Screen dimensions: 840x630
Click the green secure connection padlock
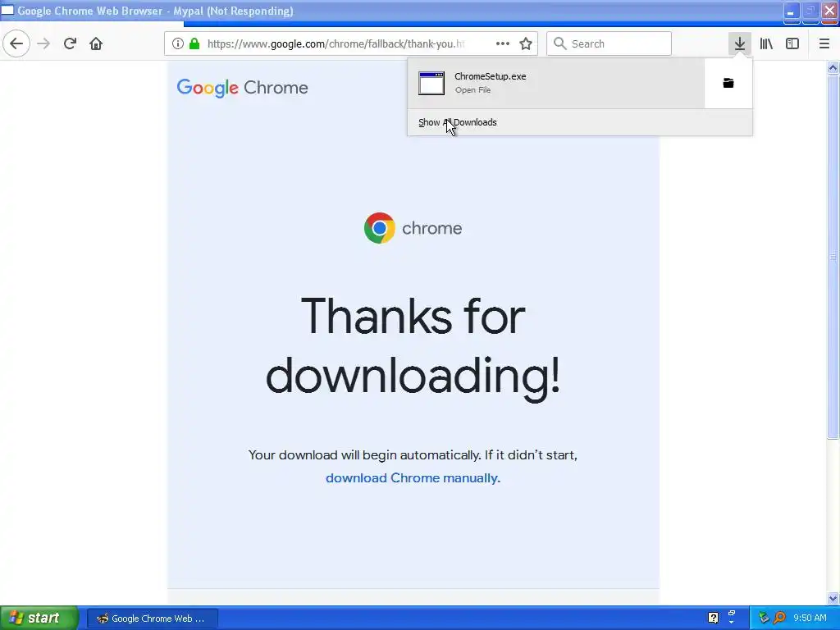pyautogui.click(x=194, y=43)
